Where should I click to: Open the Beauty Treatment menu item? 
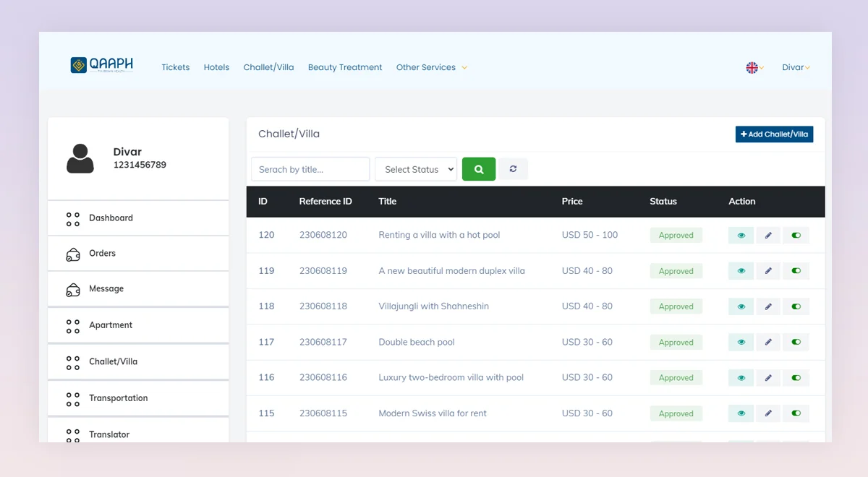coord(345,67)
